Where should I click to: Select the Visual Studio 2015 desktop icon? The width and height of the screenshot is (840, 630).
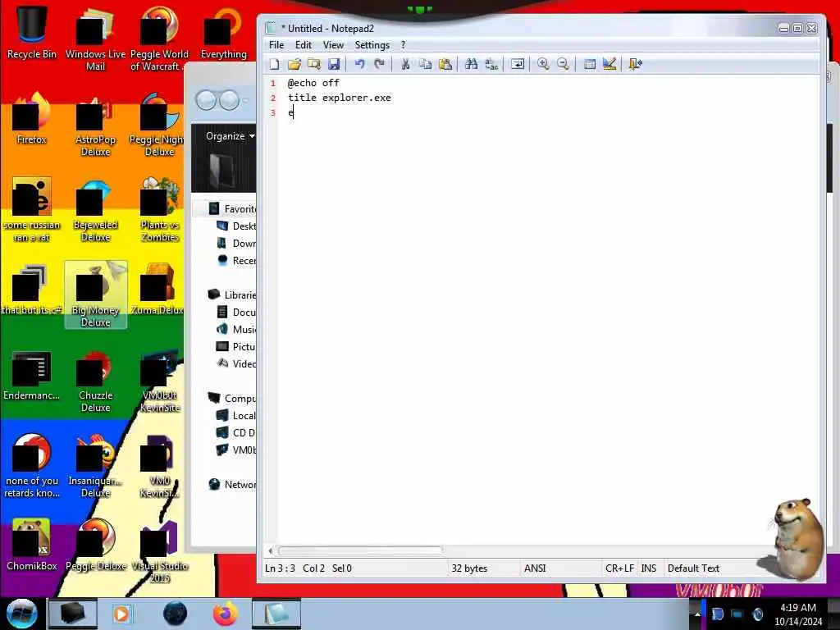click(x=160, y=552)
